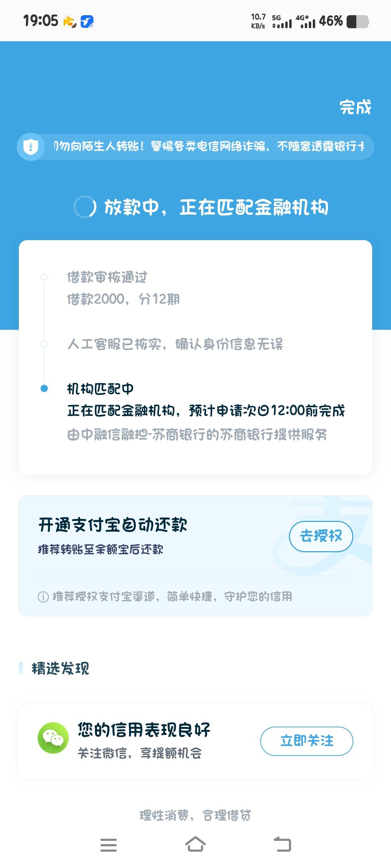
Task: Tap the blue app notification icon in the status bar
Action: [87, 22]
